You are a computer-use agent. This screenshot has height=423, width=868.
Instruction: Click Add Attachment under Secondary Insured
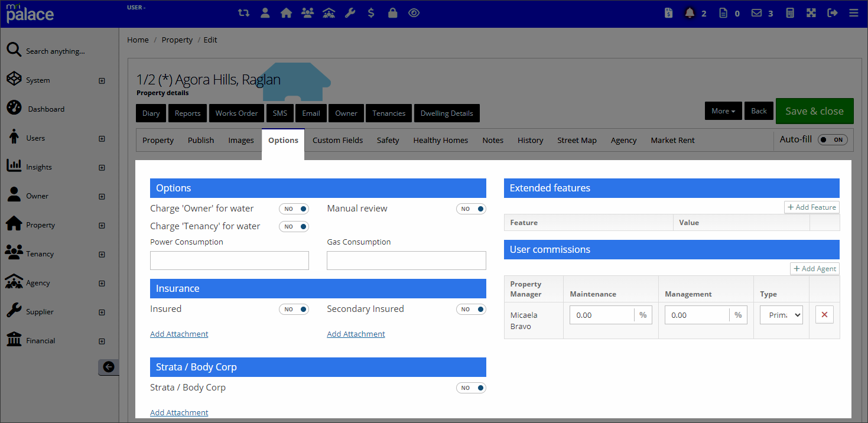pyautogui.click(x=356, y=334)
